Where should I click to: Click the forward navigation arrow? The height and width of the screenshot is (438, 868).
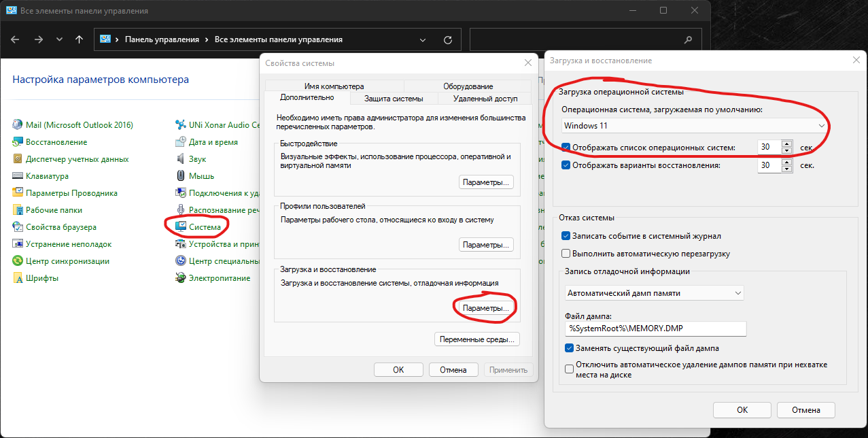click(38, 39)
